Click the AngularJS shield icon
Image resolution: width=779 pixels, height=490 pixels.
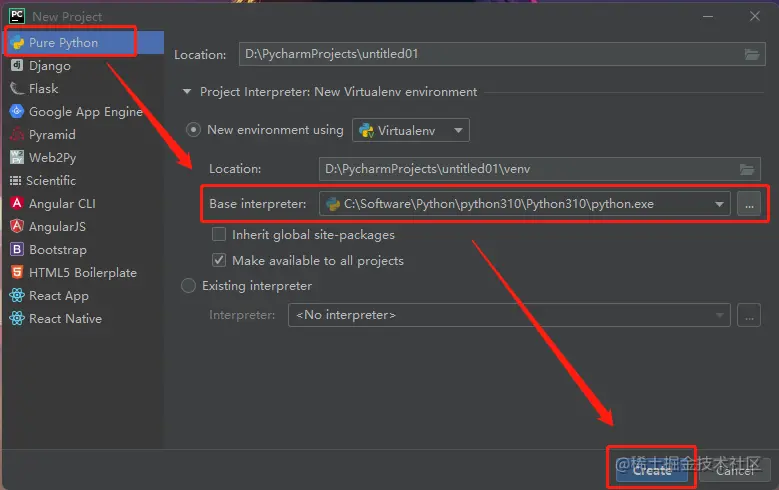17,226
